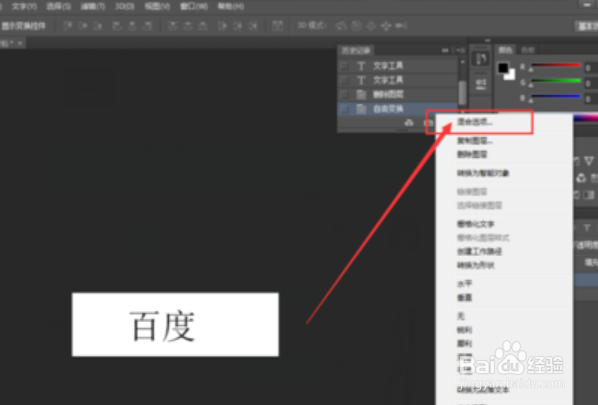Expand the panel dock using top double arrows
The image size is (598, 405).
(487, 40)
